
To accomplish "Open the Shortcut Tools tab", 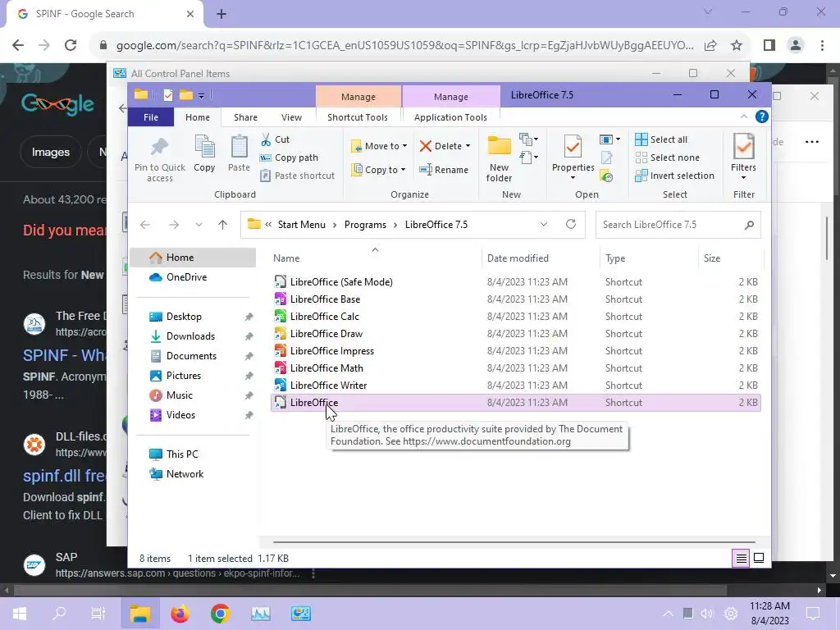I will (358, 117).
